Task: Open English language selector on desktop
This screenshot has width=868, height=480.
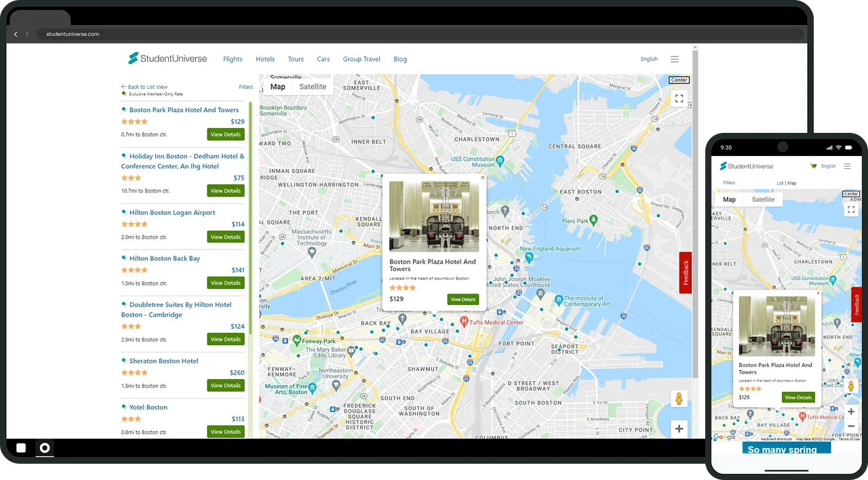Action: tap(649, 59)
